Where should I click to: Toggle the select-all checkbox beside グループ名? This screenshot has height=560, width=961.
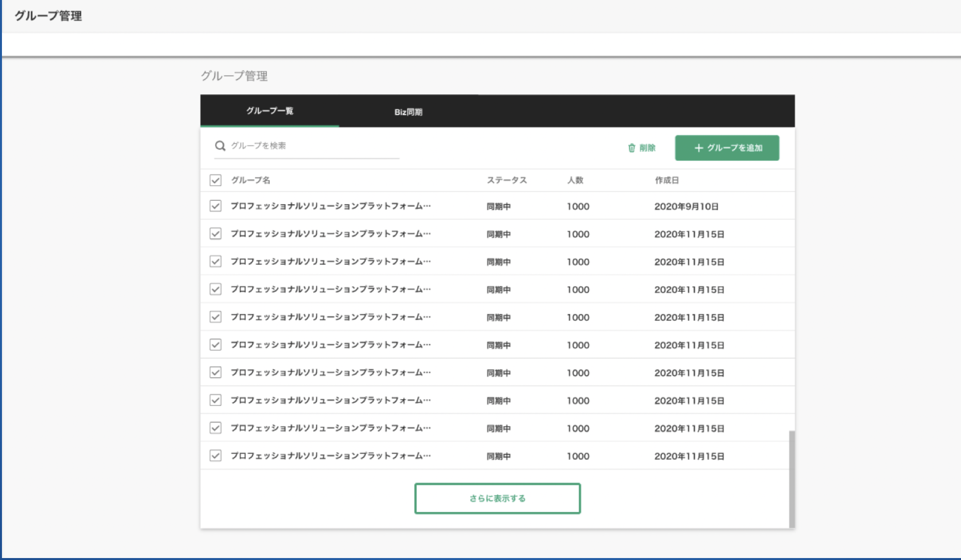click(x=216, y=180)
